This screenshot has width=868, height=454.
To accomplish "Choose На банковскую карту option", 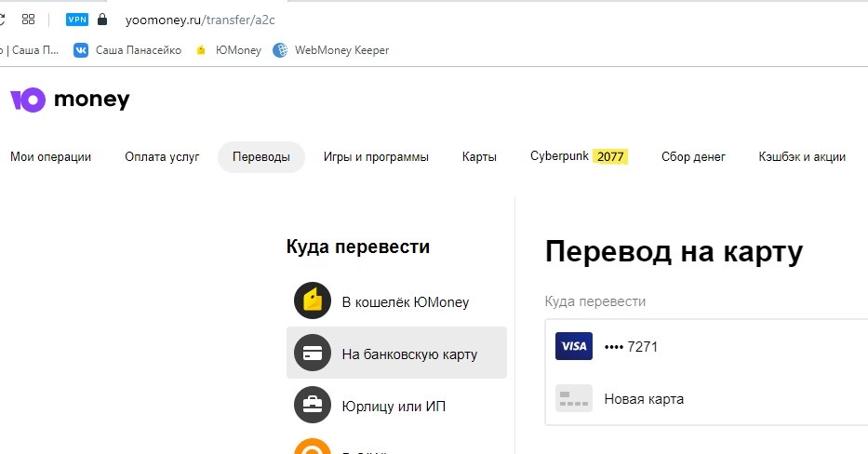I will pyautogui.click(x=396, y=353).
